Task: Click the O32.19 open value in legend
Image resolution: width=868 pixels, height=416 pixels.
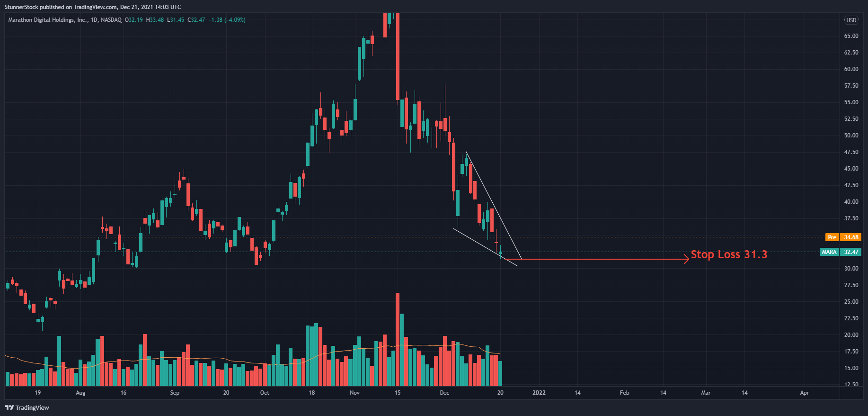Action: (134, 20)
